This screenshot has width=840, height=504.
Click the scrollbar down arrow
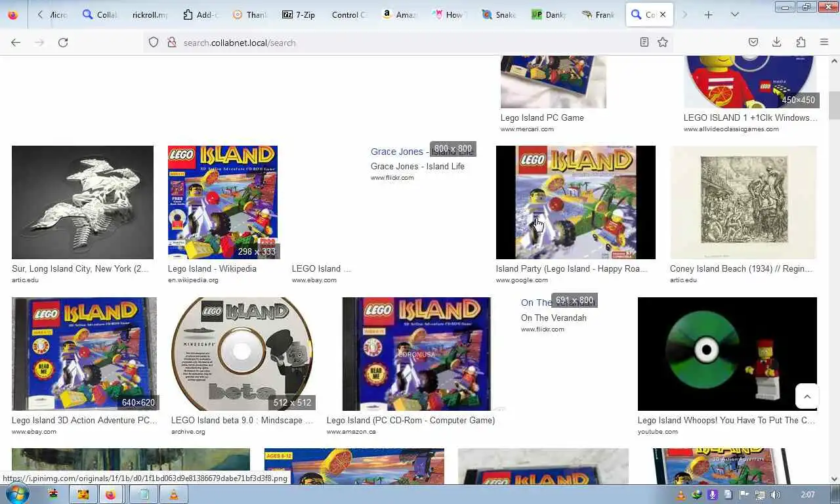834,479
